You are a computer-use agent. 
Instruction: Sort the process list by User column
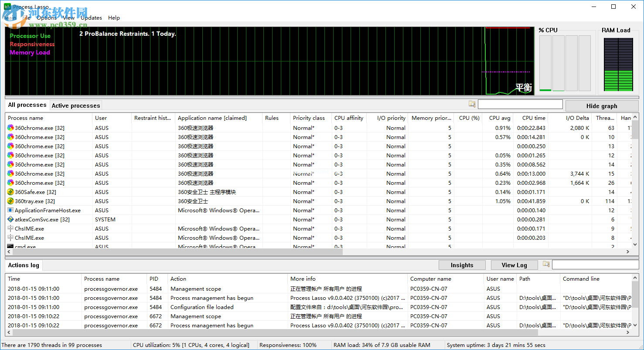[x=112, y=118]
